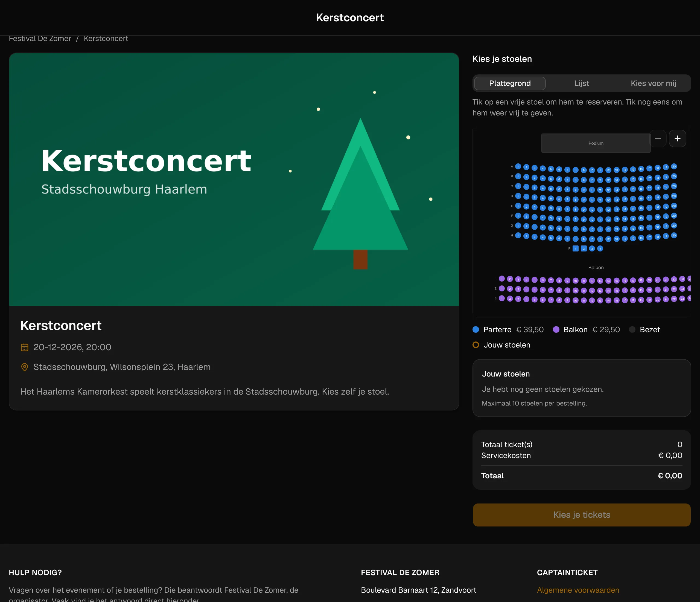Switch to the Lijst view tab
Image resolution: width=700 pixels, height=602 pixels.
tap(581, 83)
